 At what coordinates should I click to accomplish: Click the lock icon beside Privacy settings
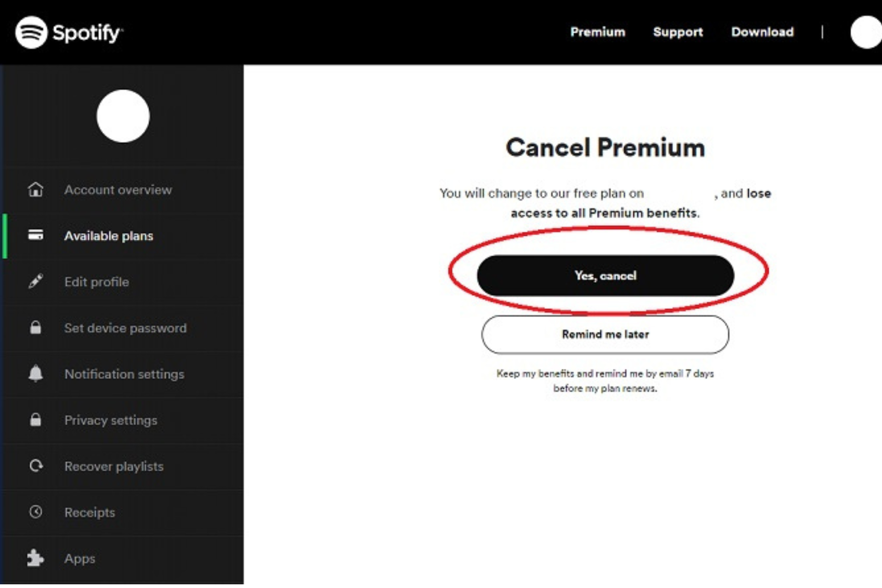pos(36,420)
